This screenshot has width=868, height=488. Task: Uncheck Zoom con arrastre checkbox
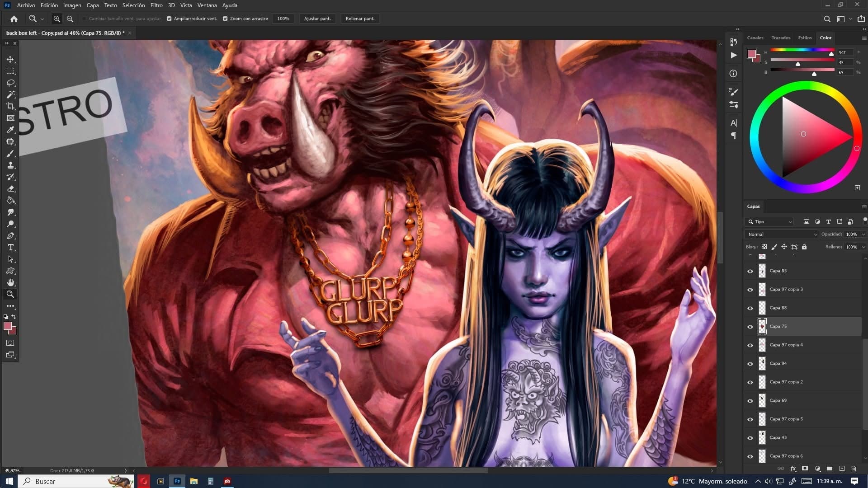point(225,19)
